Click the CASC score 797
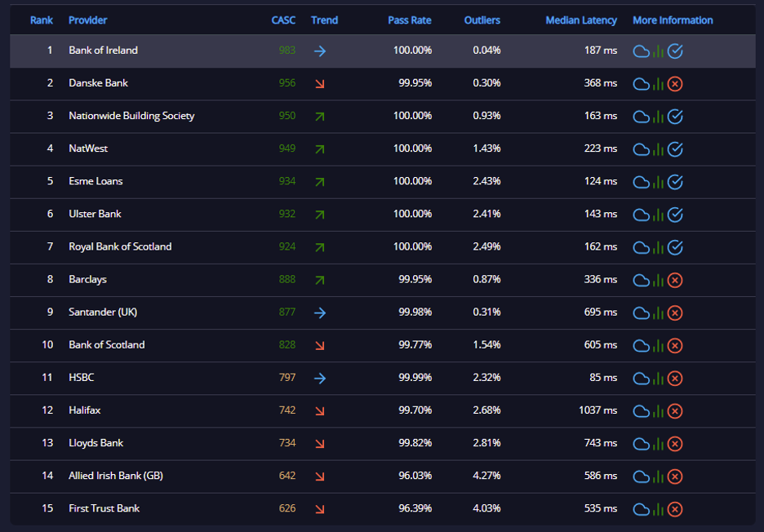Viewport: 764px width, 532px height. 287,377
